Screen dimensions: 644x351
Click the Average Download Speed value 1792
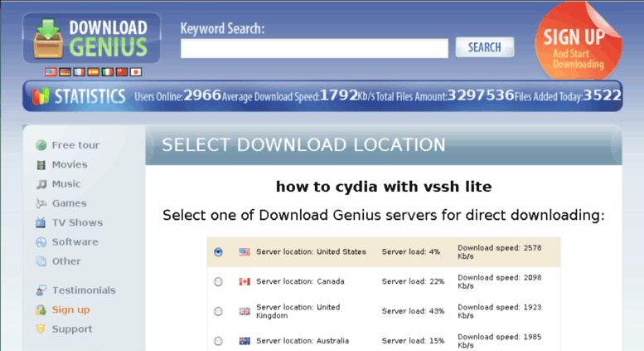[338, 95]
